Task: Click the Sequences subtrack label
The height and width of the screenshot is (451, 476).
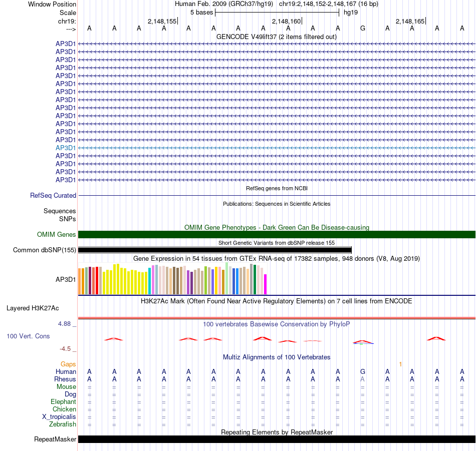Action: pos(60,211)
